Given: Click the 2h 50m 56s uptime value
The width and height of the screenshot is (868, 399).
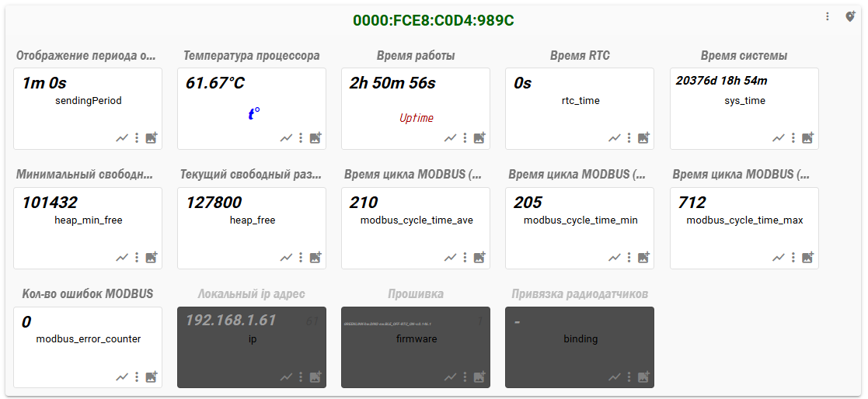Looking at the screenshot, I should [392, 83].
